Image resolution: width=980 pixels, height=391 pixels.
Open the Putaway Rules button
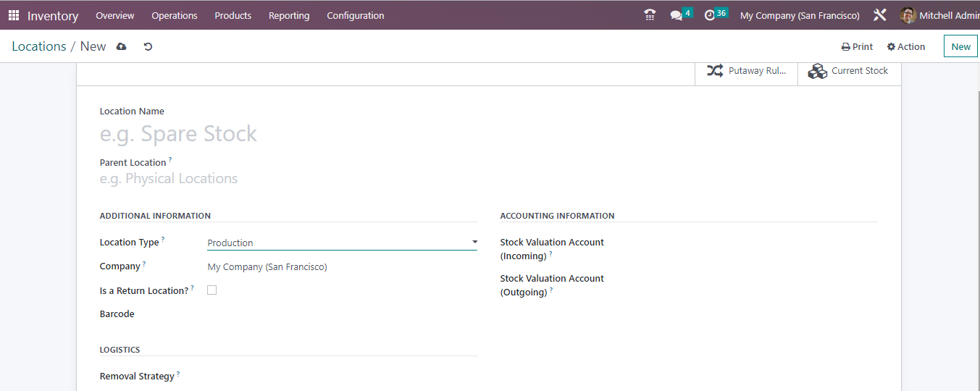[746, 71]
